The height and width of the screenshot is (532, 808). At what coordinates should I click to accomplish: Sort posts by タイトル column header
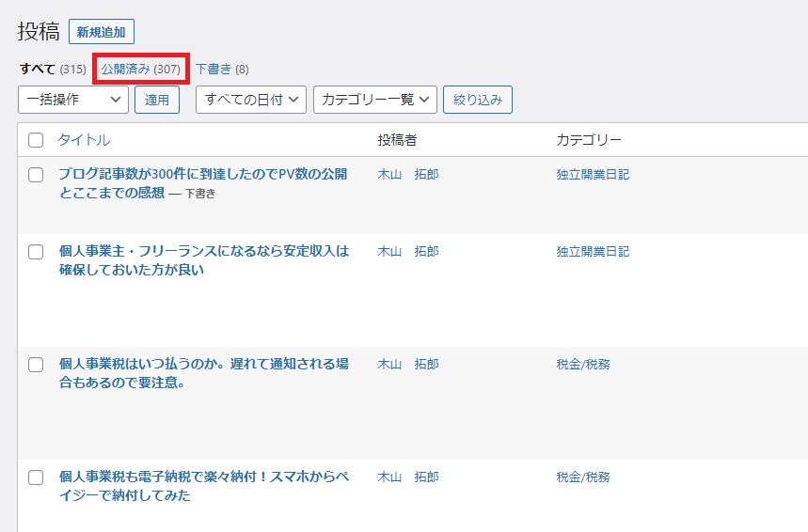click(x=84, y=140)
